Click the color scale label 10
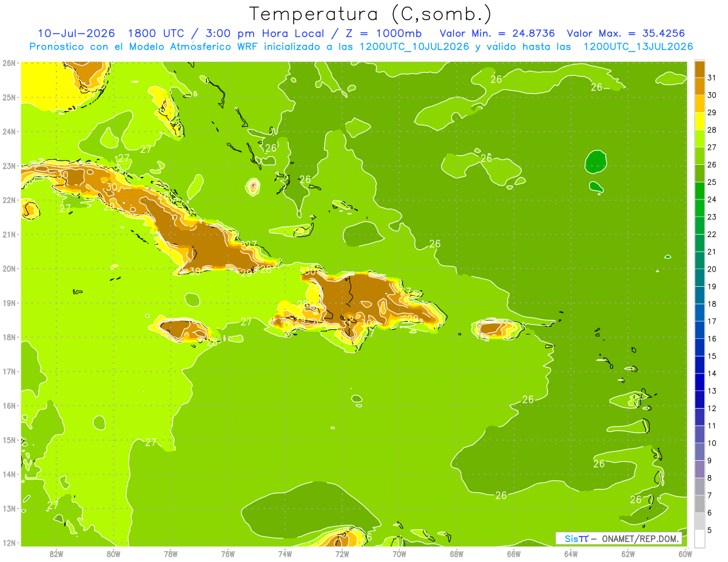Viewport: 728px width, 562px height. (712, 443)
